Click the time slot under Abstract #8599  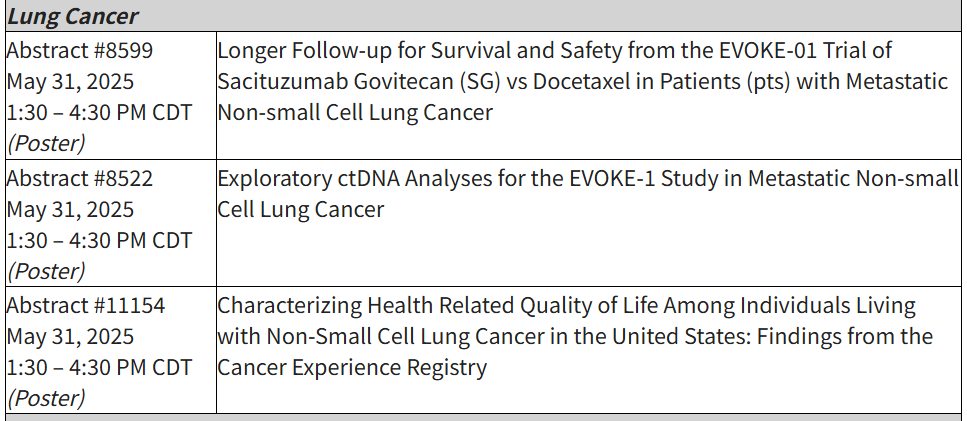(99, 113)
